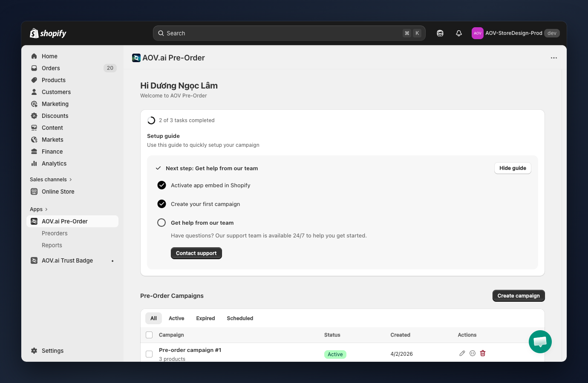The width and height of the screenshot is (588, 383).
Task: Switch to the All campaigns tab
Action: pyautogui.click(x=153, y=318)
